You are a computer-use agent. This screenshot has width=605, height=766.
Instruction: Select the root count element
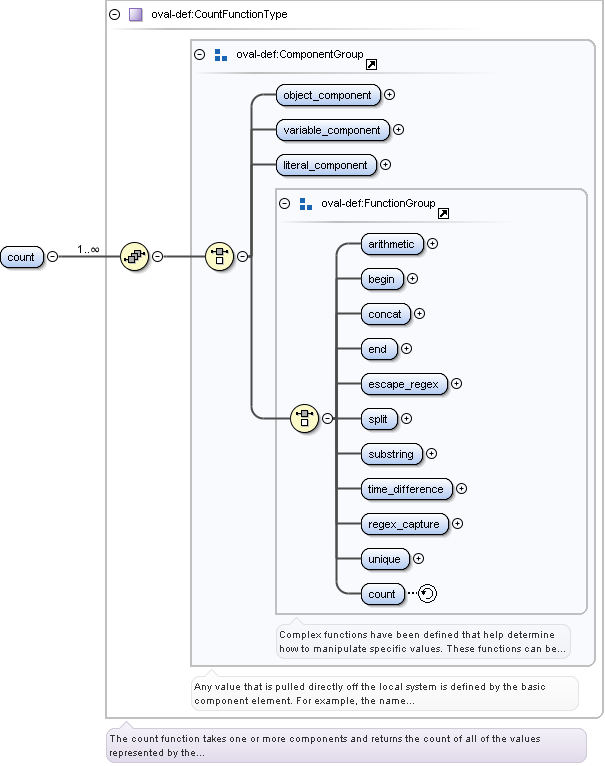tap(21, 257)
